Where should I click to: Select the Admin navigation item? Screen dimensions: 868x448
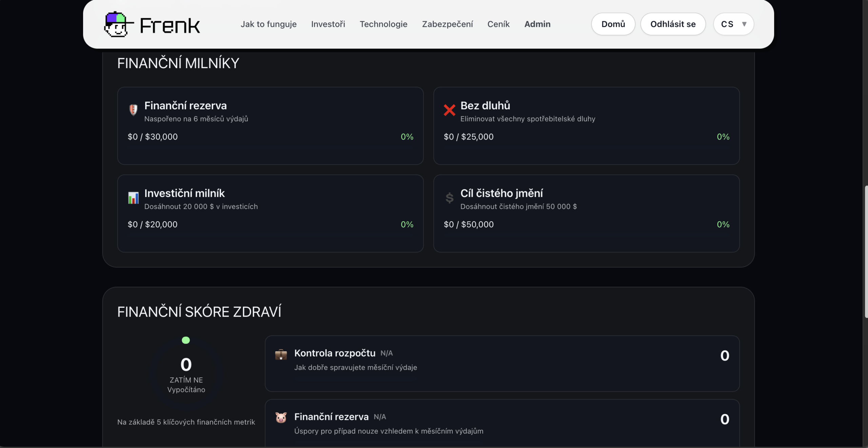[x=537, y=24]
